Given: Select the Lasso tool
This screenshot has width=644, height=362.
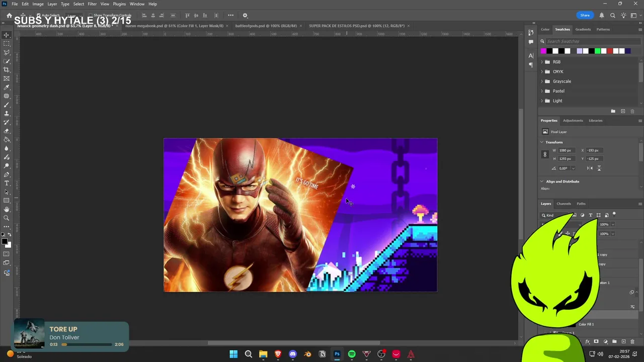Looking at the screenshot, I should click(7, 52).
